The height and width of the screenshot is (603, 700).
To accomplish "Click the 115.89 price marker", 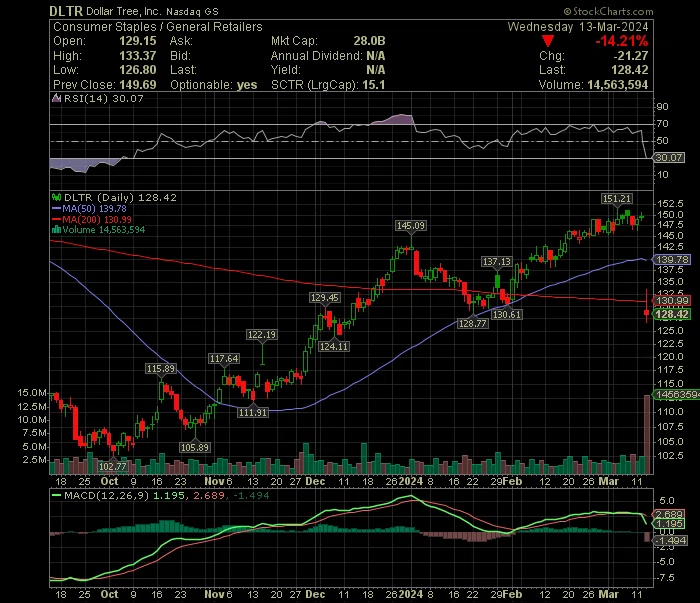I will (161, 369).
